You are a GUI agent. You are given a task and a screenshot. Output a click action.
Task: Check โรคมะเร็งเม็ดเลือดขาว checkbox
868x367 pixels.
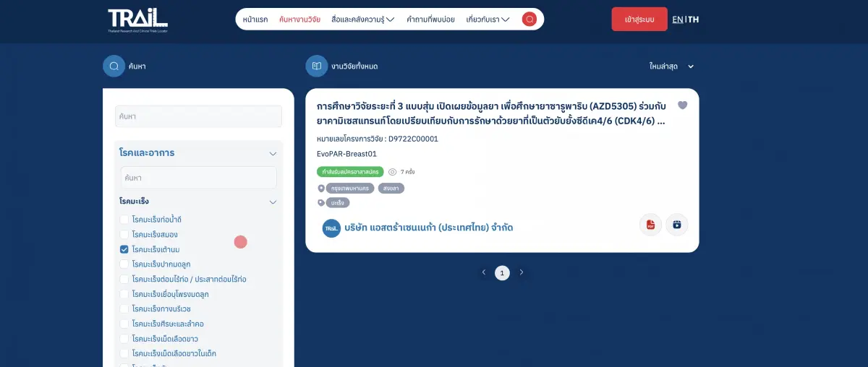(124, 338)
